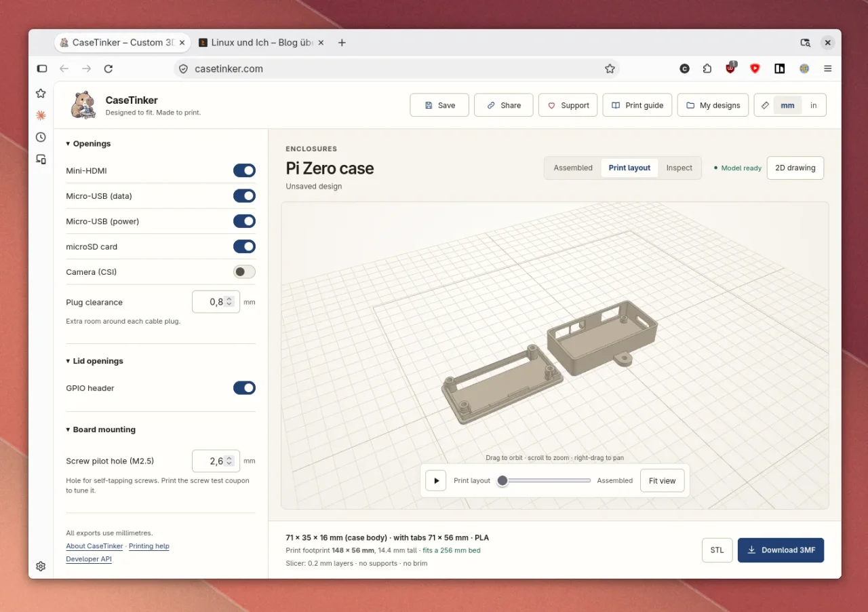
Task: Click the Support button
Action: (x=568, y=105)
